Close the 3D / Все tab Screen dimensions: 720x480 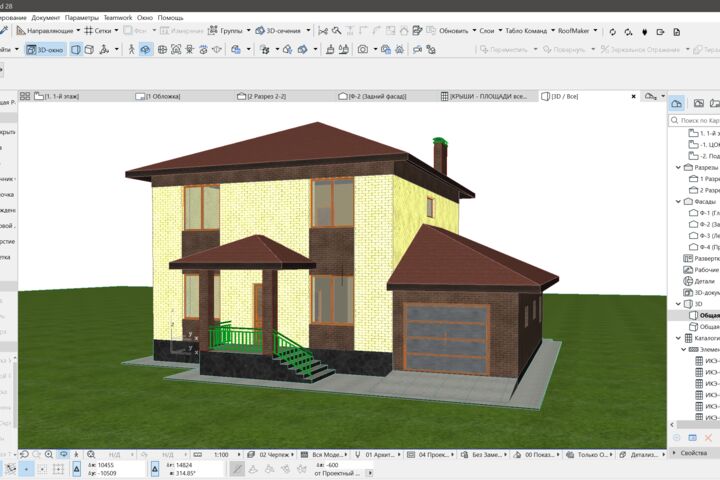point(634,96)
